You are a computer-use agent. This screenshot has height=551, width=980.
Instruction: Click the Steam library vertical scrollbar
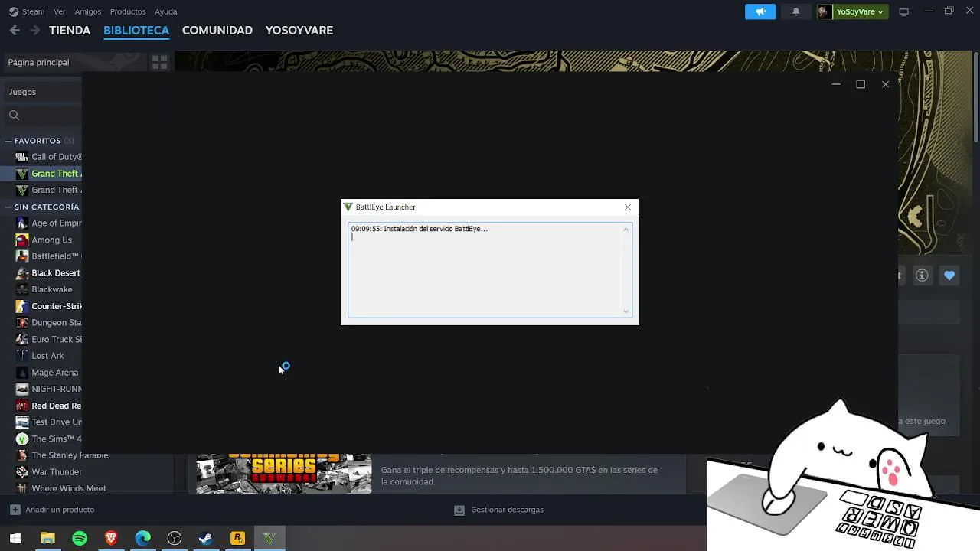pos(976,97)
